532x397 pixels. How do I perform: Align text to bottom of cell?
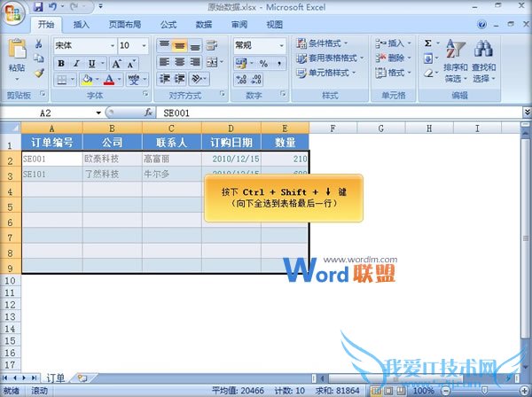click(195, 45)
